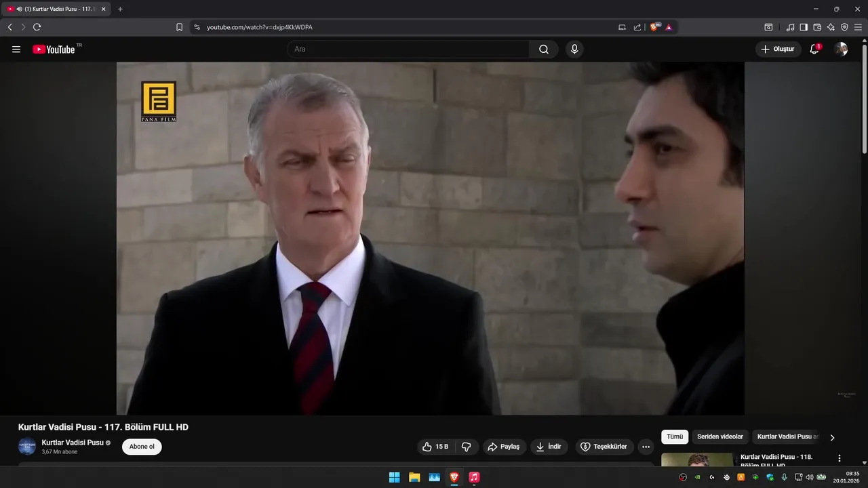
Task: Click the YouTube search box labeled Ara
Action: point(408,49)
